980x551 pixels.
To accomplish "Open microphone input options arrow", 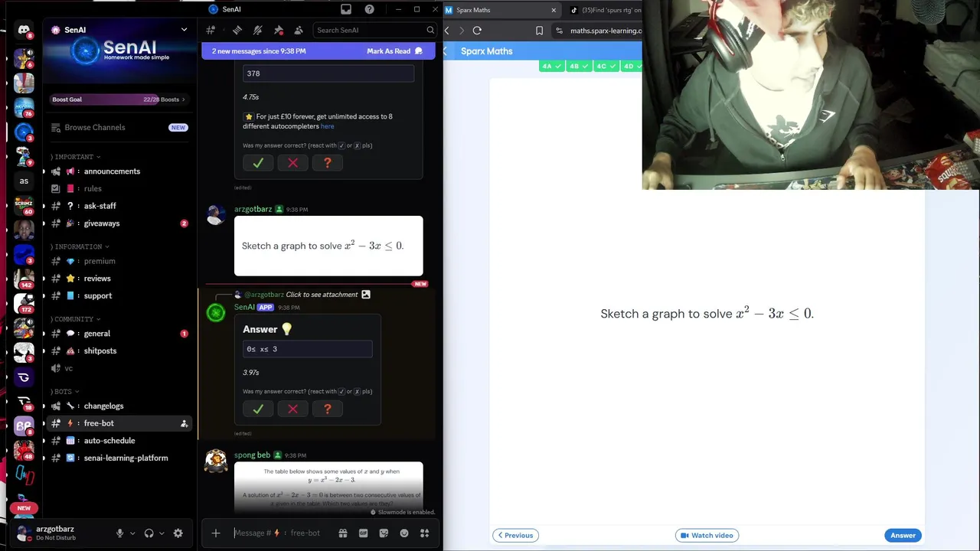I will point(132,533).
